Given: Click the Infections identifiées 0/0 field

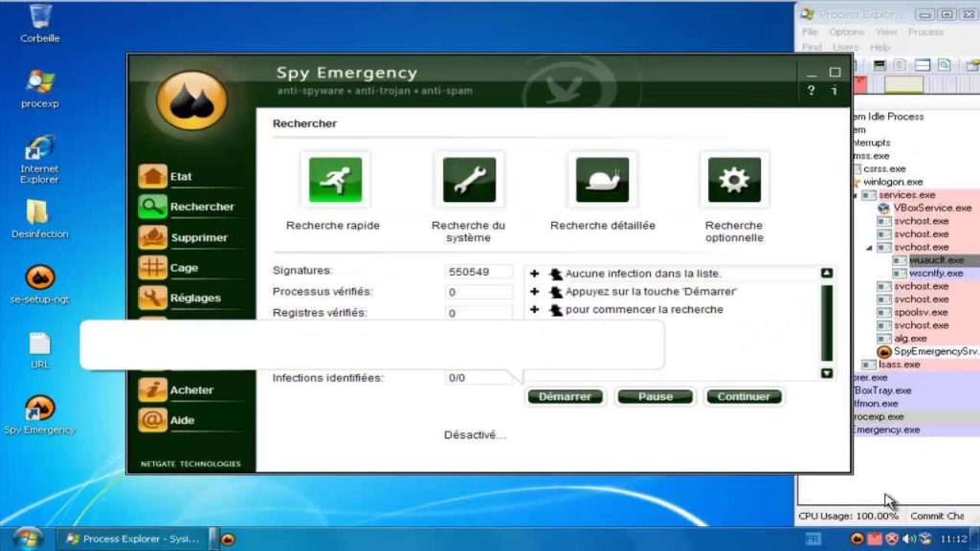Looking at the screenshot, I should pyautogui.click(x=479, y=378).
